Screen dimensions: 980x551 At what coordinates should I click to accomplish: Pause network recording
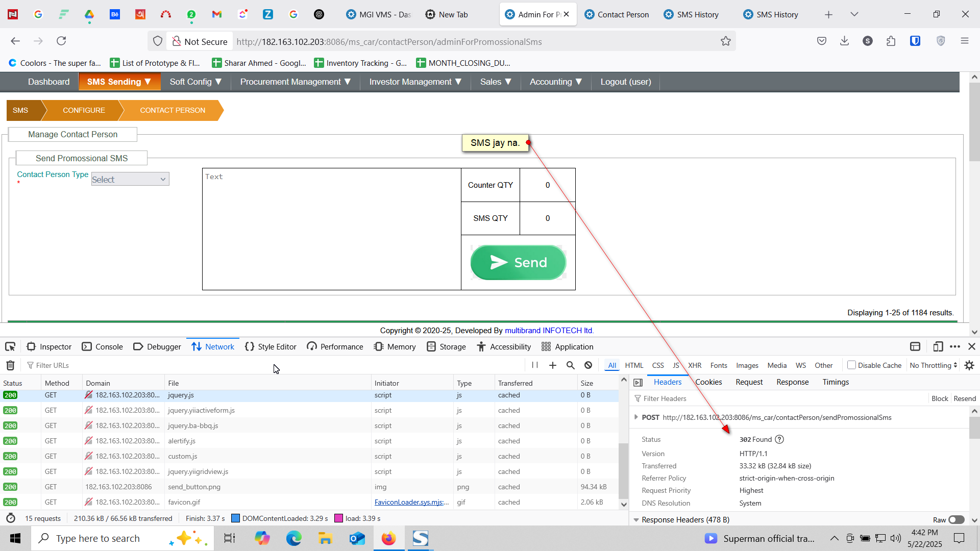pyautogui.click(x=535, y=365)
